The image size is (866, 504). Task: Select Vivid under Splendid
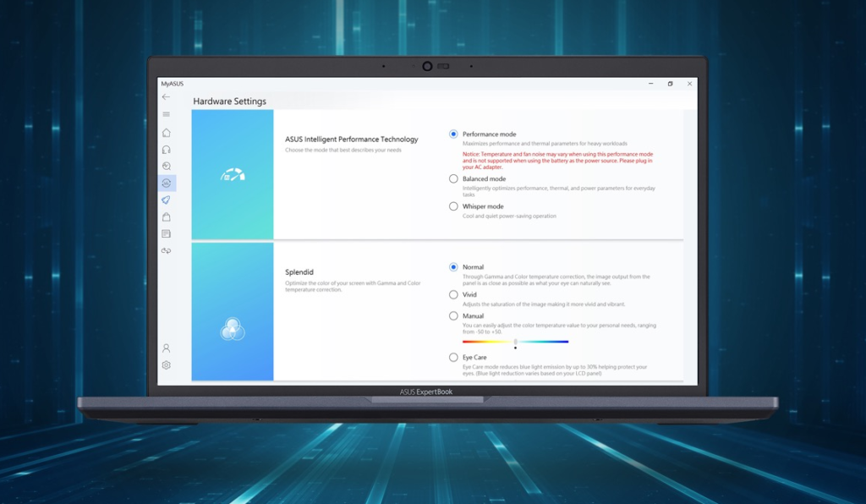[x=454, y=295]
